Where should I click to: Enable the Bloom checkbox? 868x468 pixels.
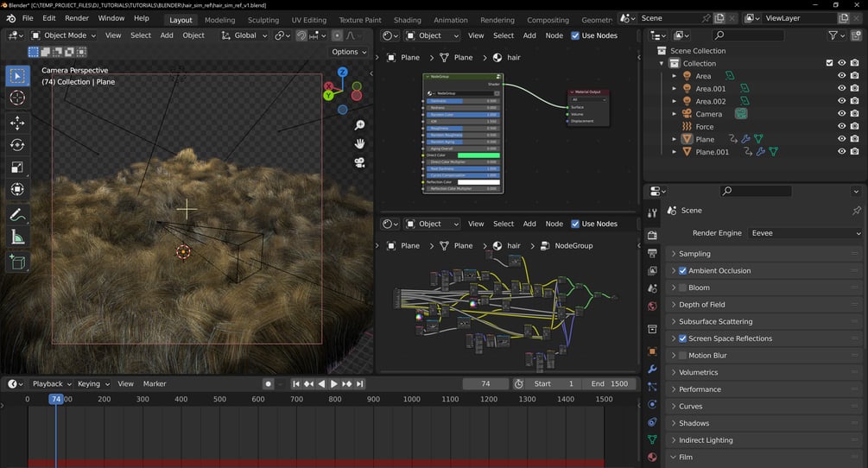tap(682, 288)
